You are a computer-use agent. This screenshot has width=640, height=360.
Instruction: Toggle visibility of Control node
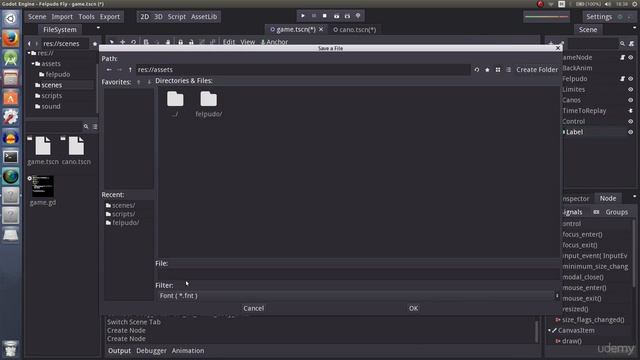[x=631, y=121]
